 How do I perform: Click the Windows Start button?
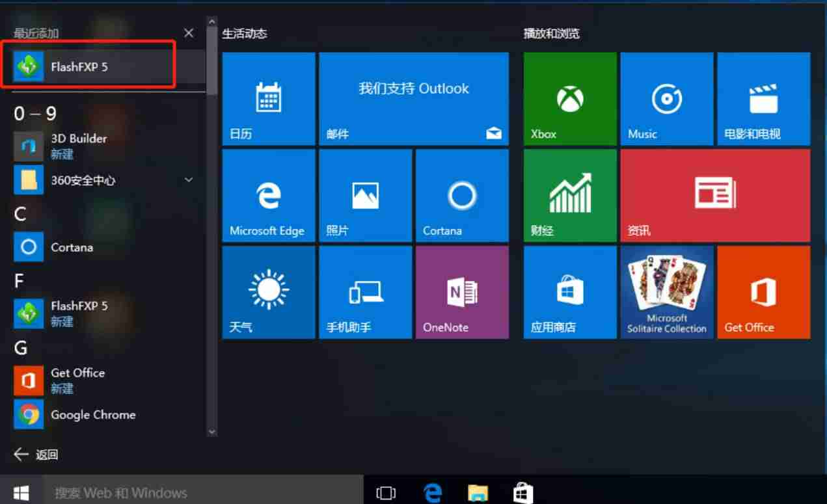(21, 492)
